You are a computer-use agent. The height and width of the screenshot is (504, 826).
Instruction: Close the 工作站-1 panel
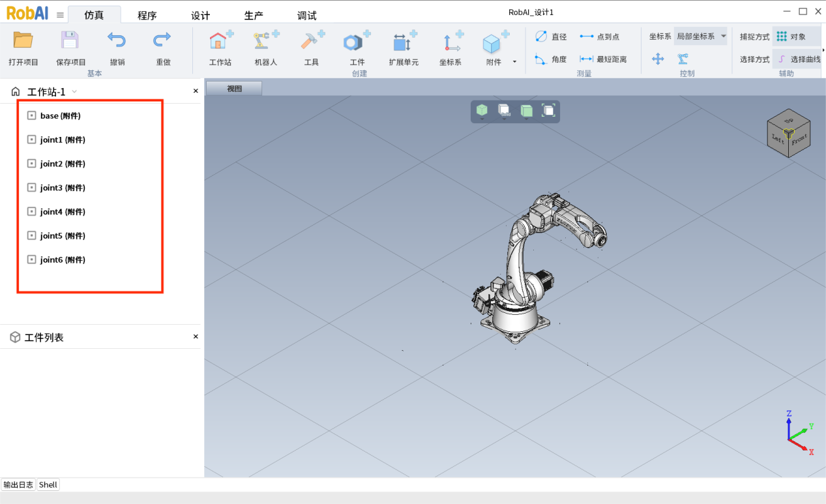pos(196,91)
